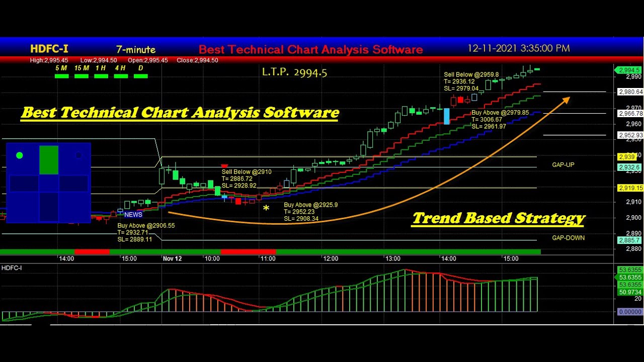
Task: Select the Low:2,994.50 value
Action: point(99,60)
